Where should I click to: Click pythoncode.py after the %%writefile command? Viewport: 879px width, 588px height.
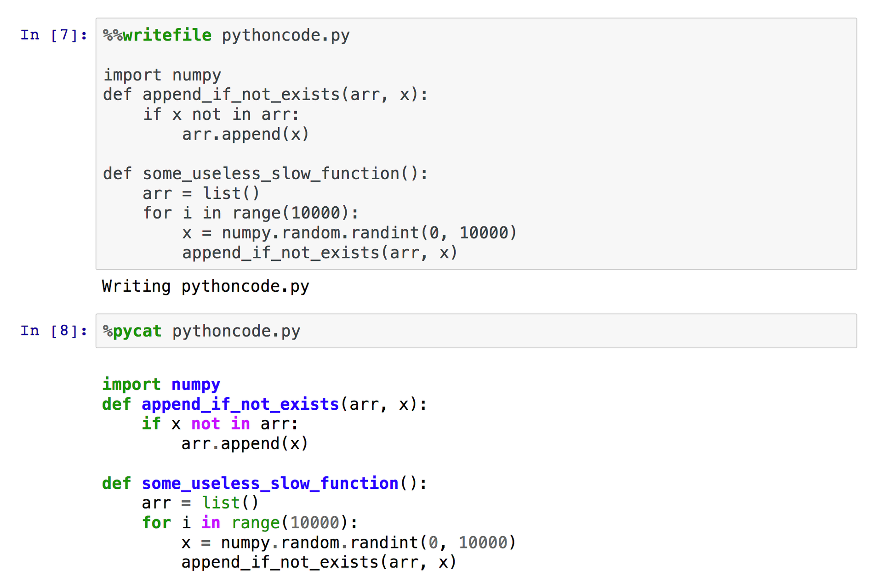click(x=285, y=35)
